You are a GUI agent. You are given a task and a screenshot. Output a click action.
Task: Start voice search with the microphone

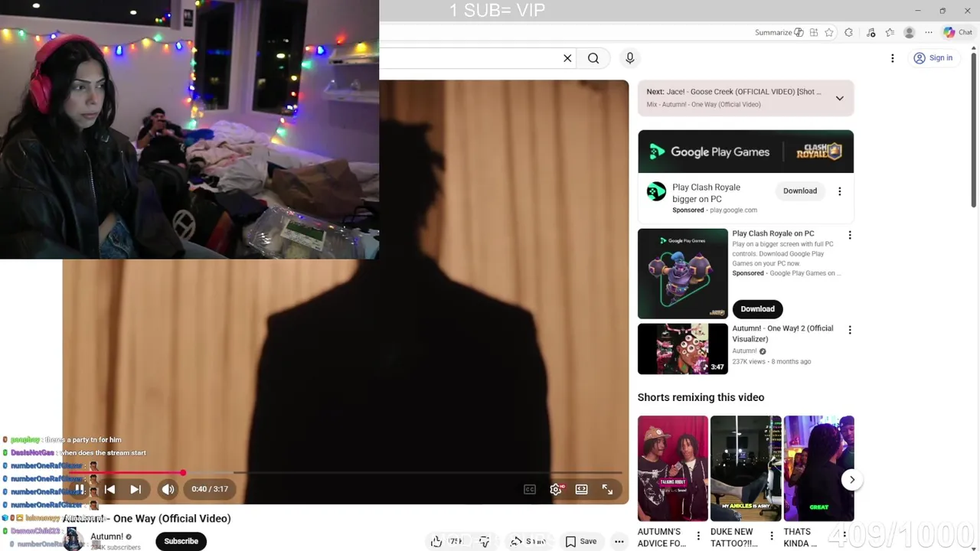[x=630, y=58]
